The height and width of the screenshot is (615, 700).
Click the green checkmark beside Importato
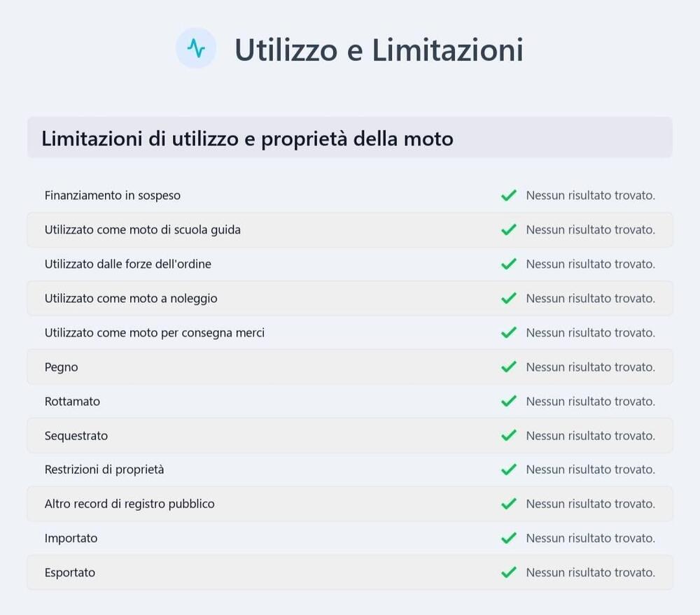point(509,538)
